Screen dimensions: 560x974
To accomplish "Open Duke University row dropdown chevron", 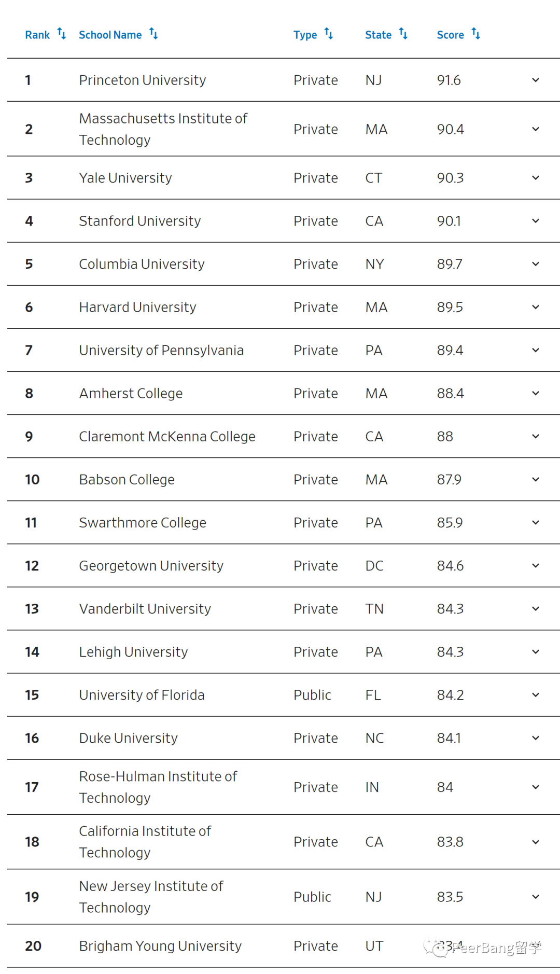I will 536,738.
